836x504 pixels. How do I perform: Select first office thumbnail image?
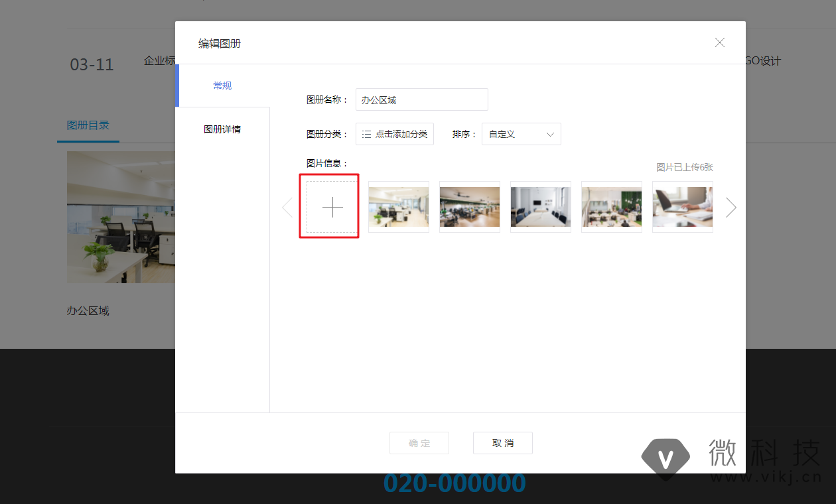(399, 207)
